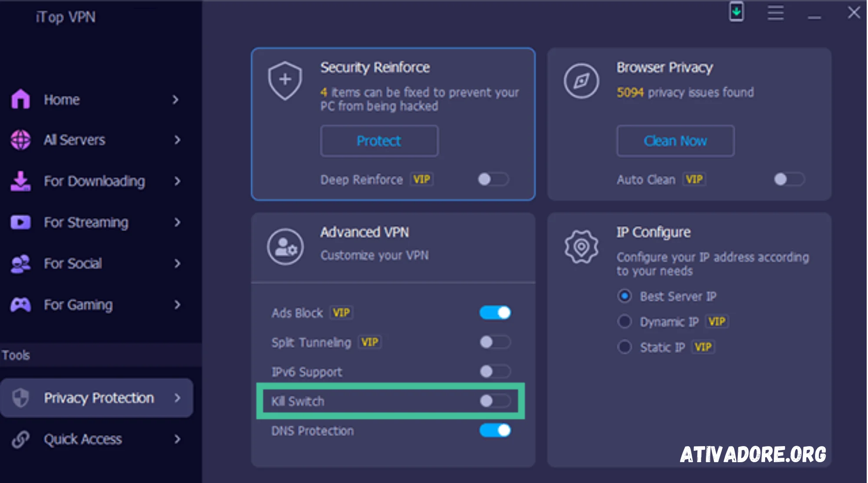868x483 pixels.
Task: Click the Security Reinforce heading
Action: [x=375, y=67]
